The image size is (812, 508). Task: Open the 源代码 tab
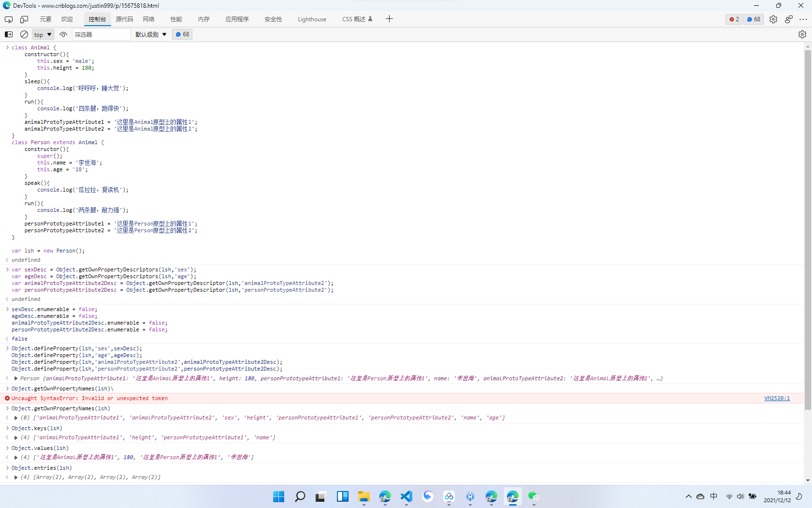[x=124, y=19]
